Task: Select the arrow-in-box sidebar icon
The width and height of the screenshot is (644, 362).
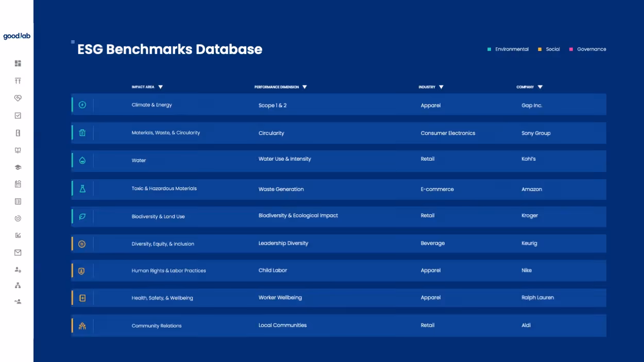Action: click(18, 235)
